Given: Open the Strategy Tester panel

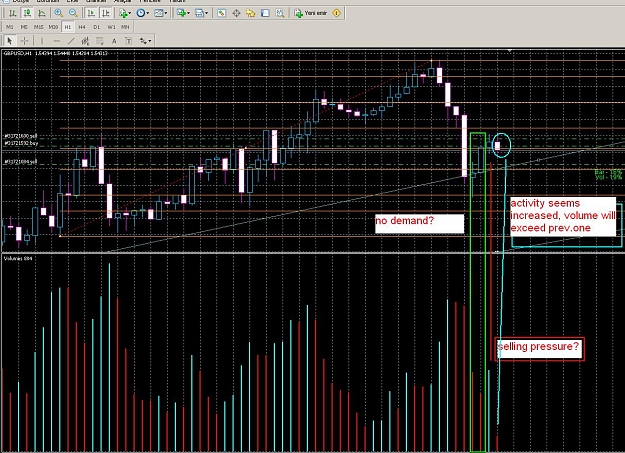Looking at the screenshot, I should click(280, 13).
